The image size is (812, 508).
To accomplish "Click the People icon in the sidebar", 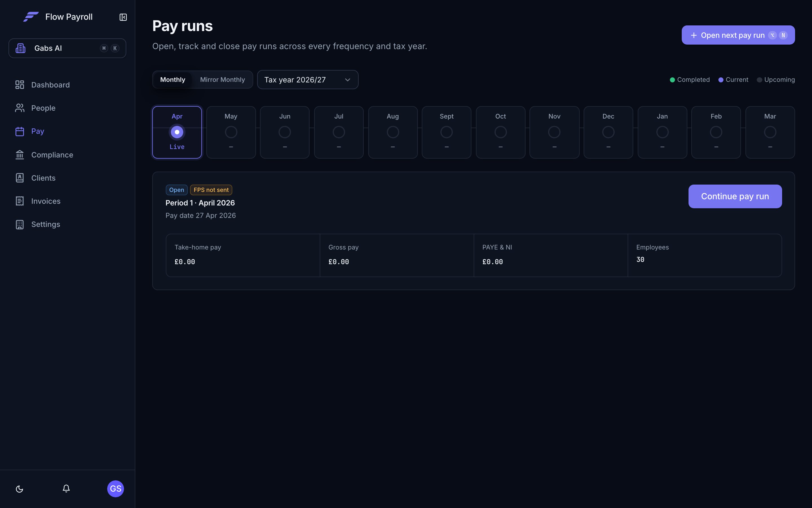I will pos(20,108).
